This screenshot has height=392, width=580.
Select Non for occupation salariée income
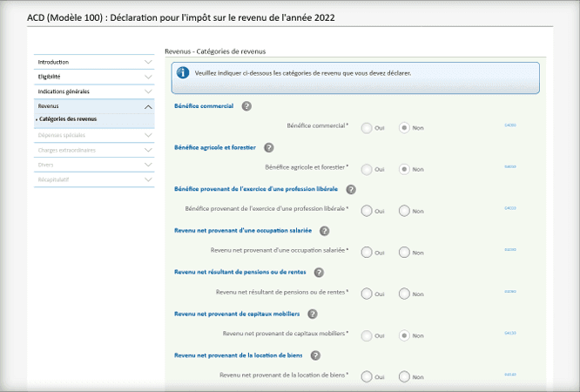click(x=404, y=252)
